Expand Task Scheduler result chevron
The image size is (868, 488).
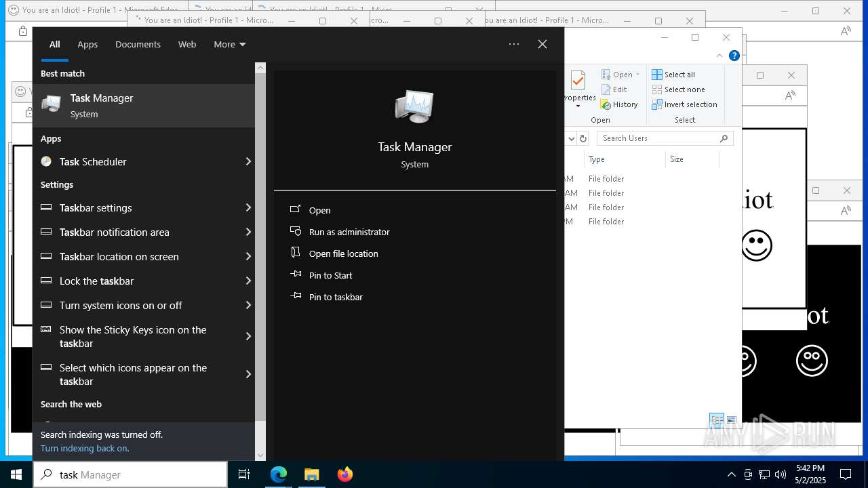[x=248, y=161]
